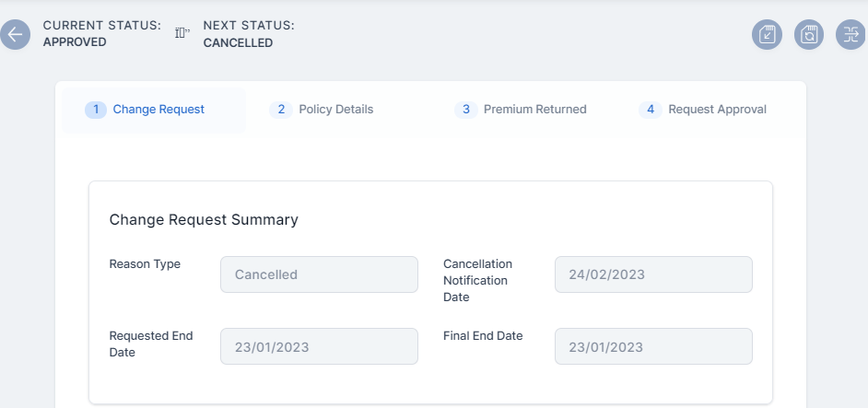Viewport: 868px width, 408px height.
Task: Click the step 1 number badge
Action: coord(96,110)
